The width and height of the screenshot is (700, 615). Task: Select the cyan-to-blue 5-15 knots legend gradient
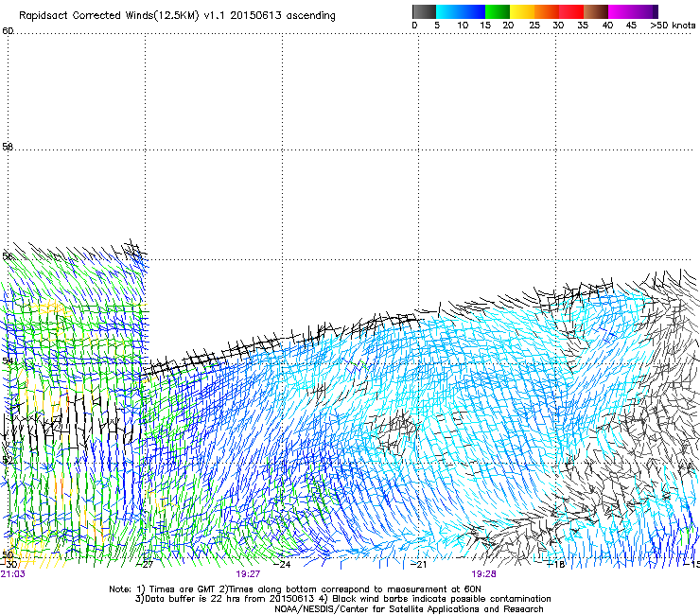461,11
